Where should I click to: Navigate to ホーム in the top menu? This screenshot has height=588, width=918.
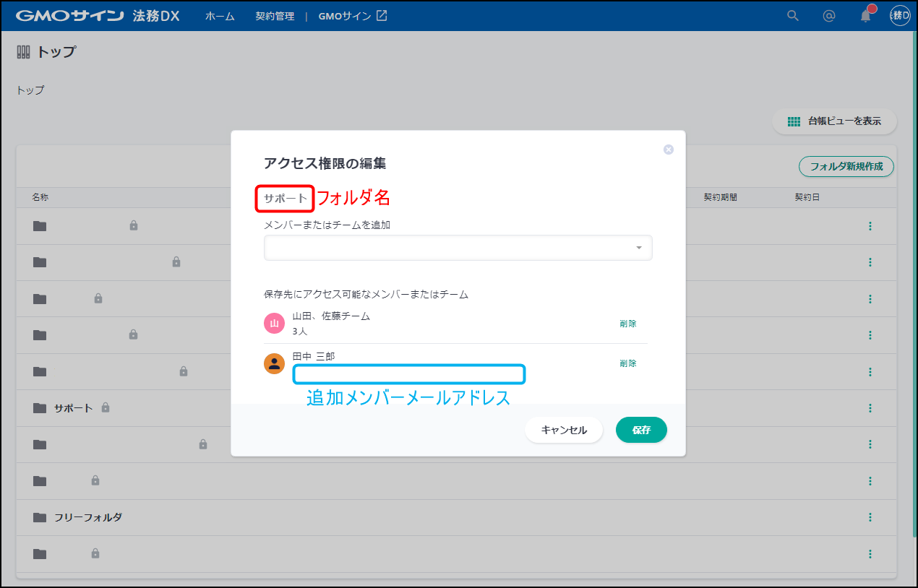click(x=218, y=15)
